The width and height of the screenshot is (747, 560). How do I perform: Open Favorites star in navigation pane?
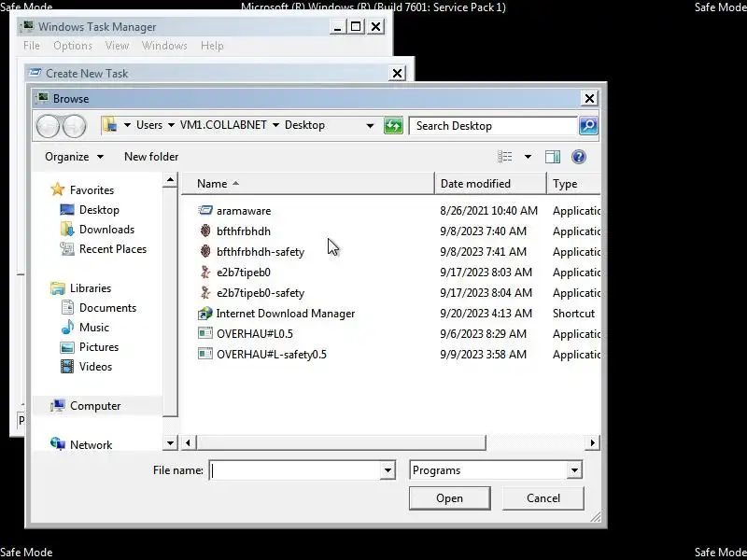tap(58, 189)
